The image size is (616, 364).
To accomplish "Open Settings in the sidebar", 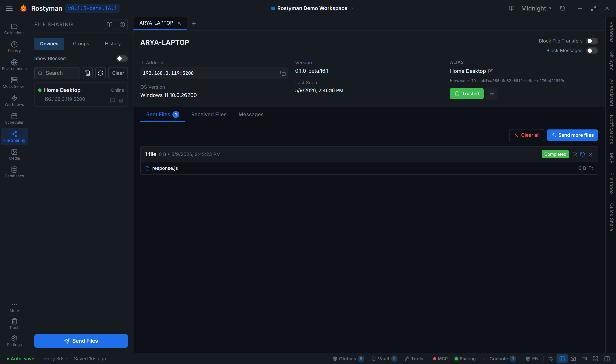I will (x=14, y=341).
